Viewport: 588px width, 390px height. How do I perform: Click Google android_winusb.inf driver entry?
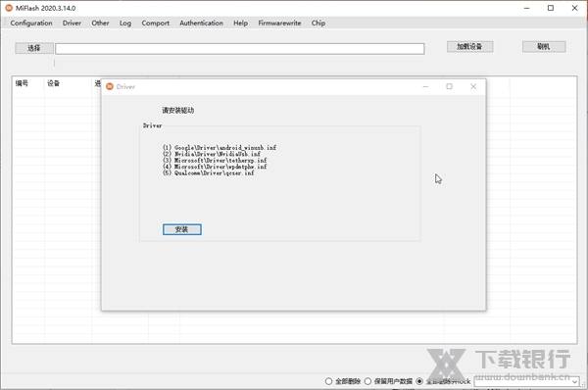(220, 147)
